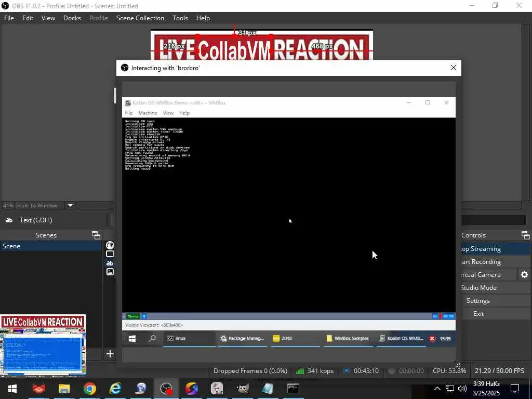
Task: Click the Text (GDI+) source label
Action: [x=36, y=220]
